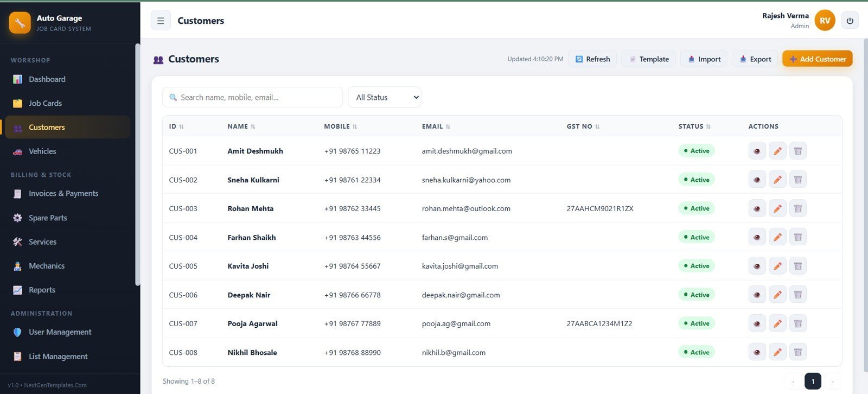Edit the Pooja Agarwal record
Screen dimensions: 868x394
pyautogui.click(x=777, y=323)
